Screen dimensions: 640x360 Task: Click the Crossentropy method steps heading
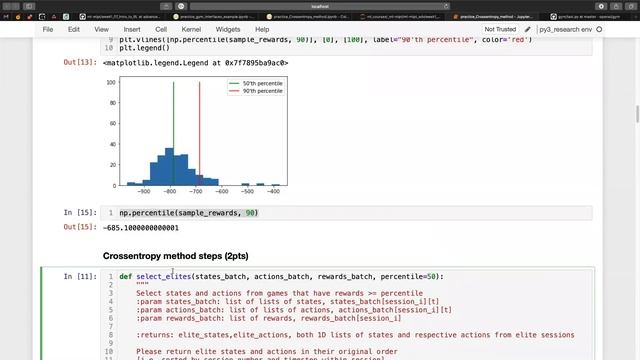(x=176, y=256)
